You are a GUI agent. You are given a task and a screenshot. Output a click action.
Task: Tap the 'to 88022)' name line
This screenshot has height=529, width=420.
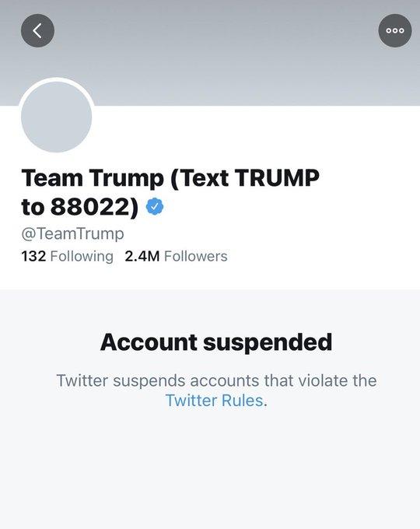pyautogui.click(x=80, y=206)
